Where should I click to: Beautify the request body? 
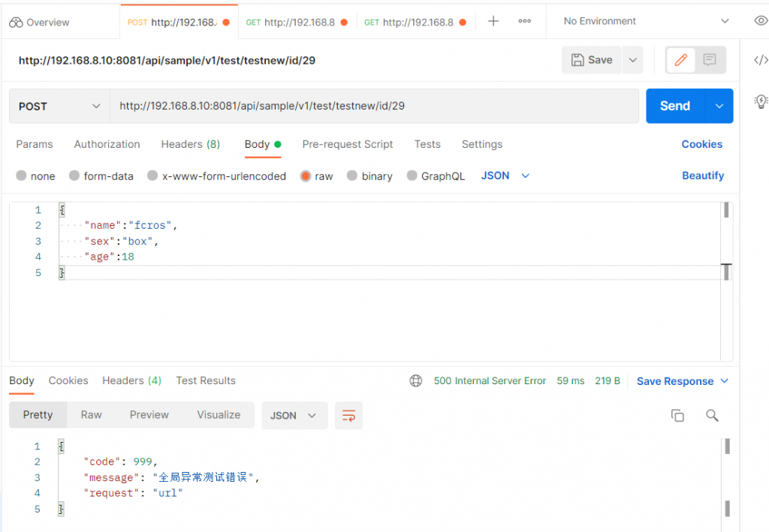tap(703, 176)
